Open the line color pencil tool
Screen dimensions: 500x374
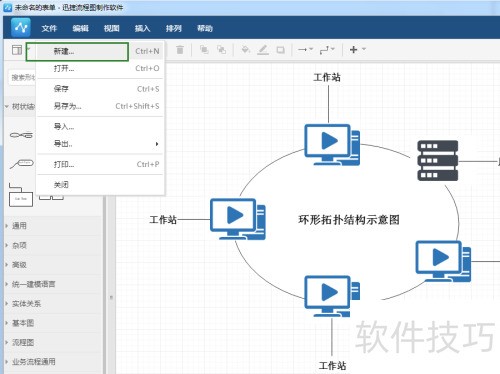[x=263, y=50]
